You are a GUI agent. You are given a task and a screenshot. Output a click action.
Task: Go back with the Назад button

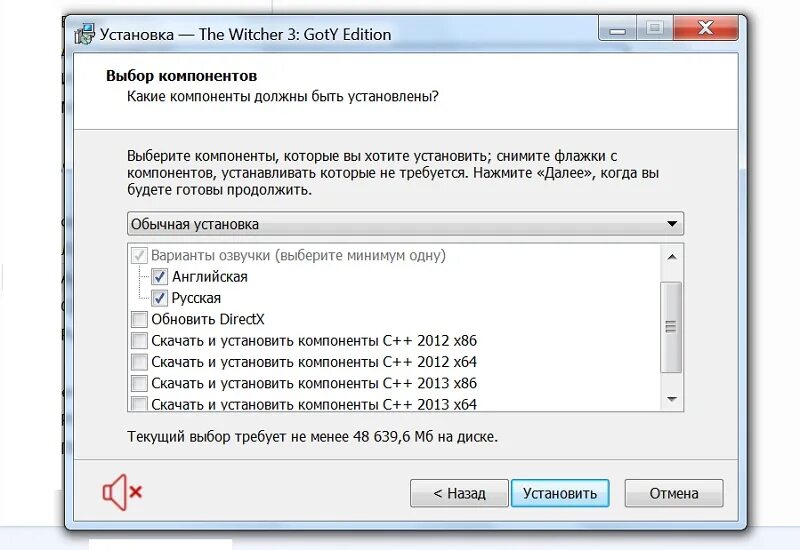pos(459,493)
